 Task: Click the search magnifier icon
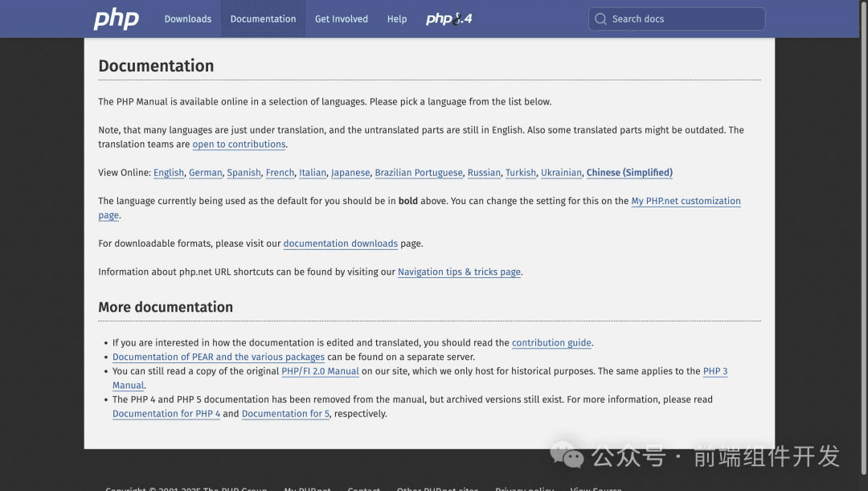click(x=600, y=18)
